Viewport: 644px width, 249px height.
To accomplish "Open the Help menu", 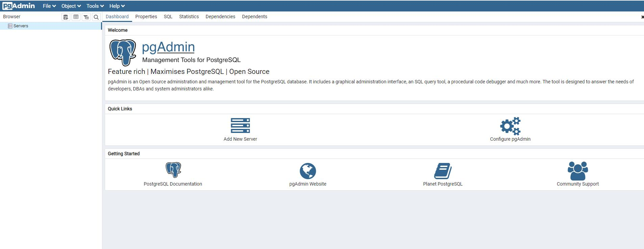I will (x=117, y=6).
